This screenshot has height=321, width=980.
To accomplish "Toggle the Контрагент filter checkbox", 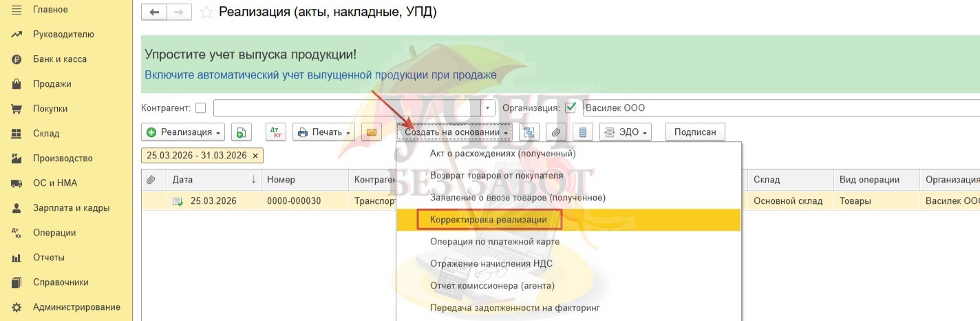I will [201, 107].
